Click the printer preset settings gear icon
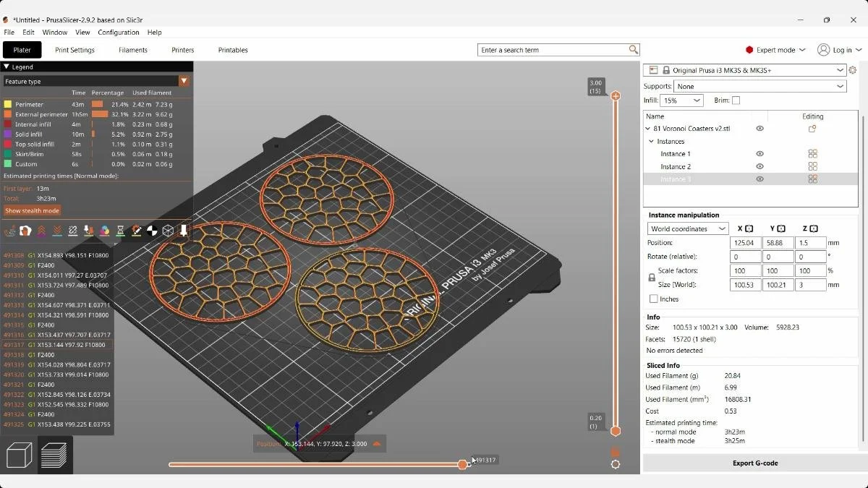Image resolution: width=868 pixels, height=488 pixels. click(853, 70)
